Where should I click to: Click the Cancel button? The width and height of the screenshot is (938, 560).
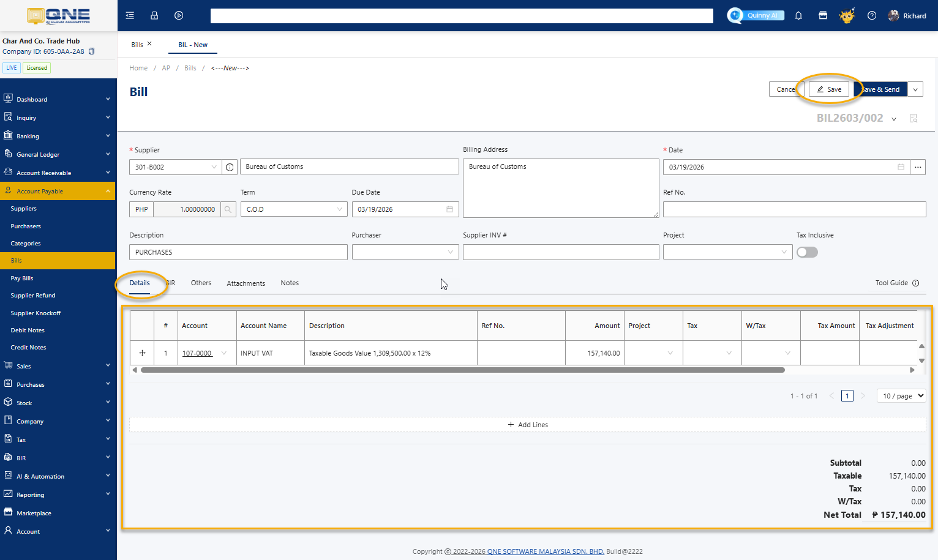click(786, 89)
